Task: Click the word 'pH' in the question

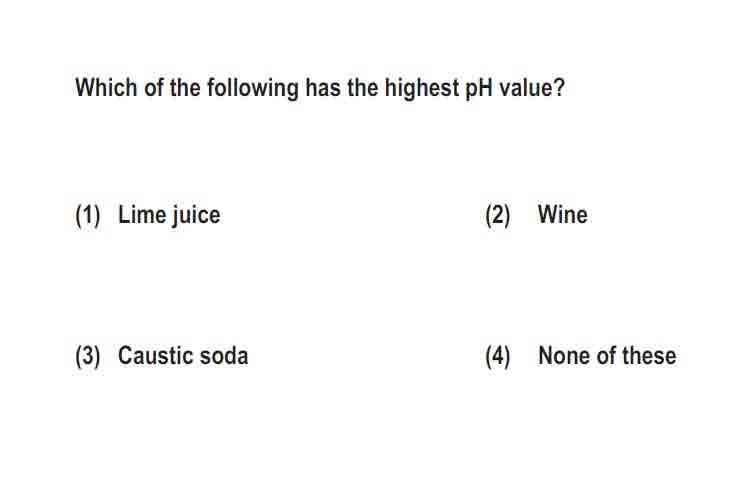Action: [479, 89]
